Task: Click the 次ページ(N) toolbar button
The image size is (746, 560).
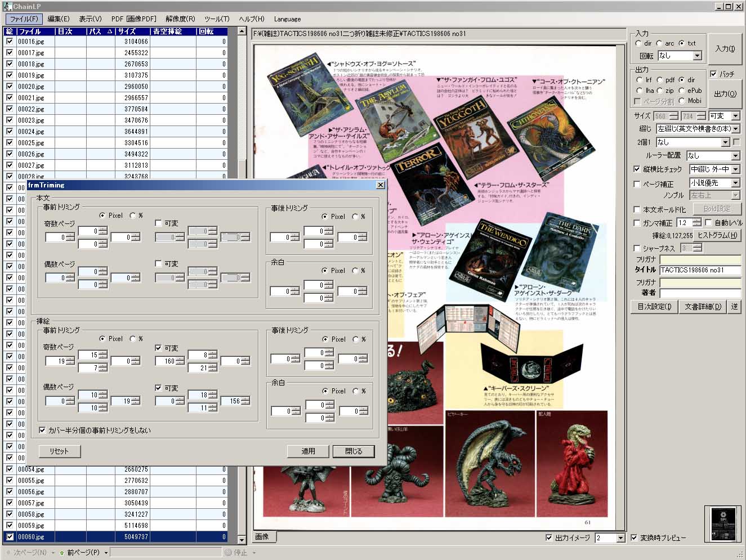Action: (26, 553)
